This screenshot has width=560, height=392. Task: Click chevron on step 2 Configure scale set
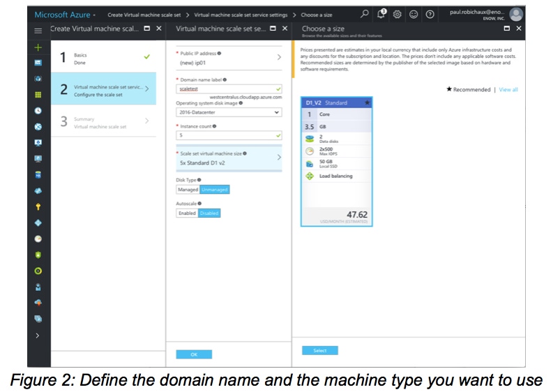point(146,89)
